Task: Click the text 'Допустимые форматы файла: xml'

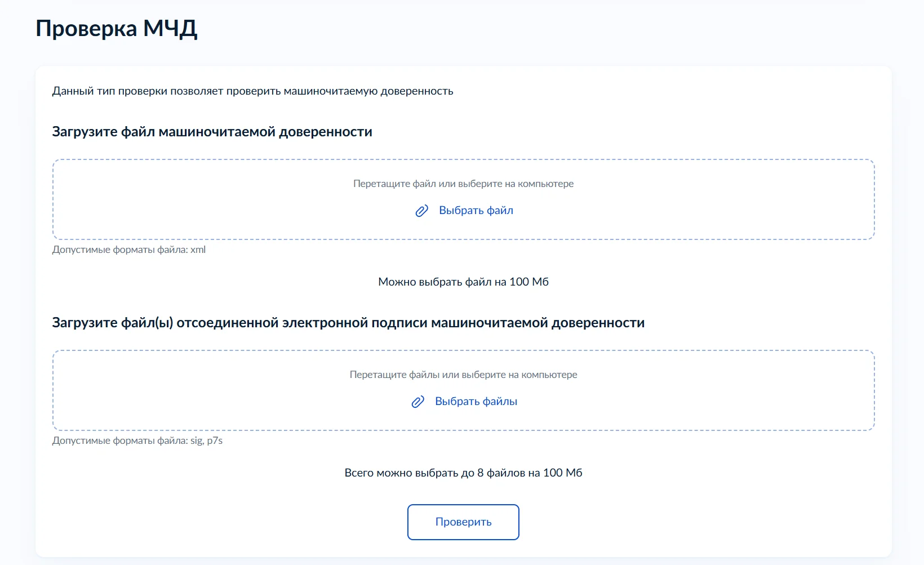Action: pyautogui.click(x=129, y=250)
